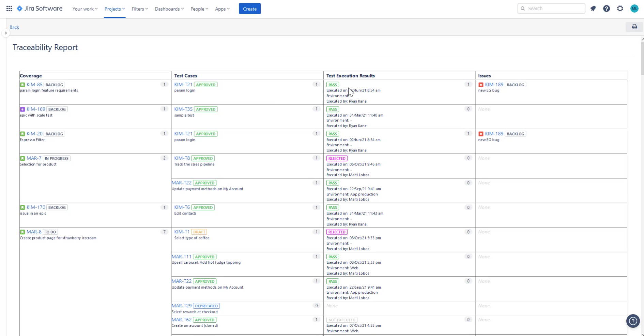644x336 pixels.
Task: Click the bug icon next to KIM-189
Action: [481, 84]
